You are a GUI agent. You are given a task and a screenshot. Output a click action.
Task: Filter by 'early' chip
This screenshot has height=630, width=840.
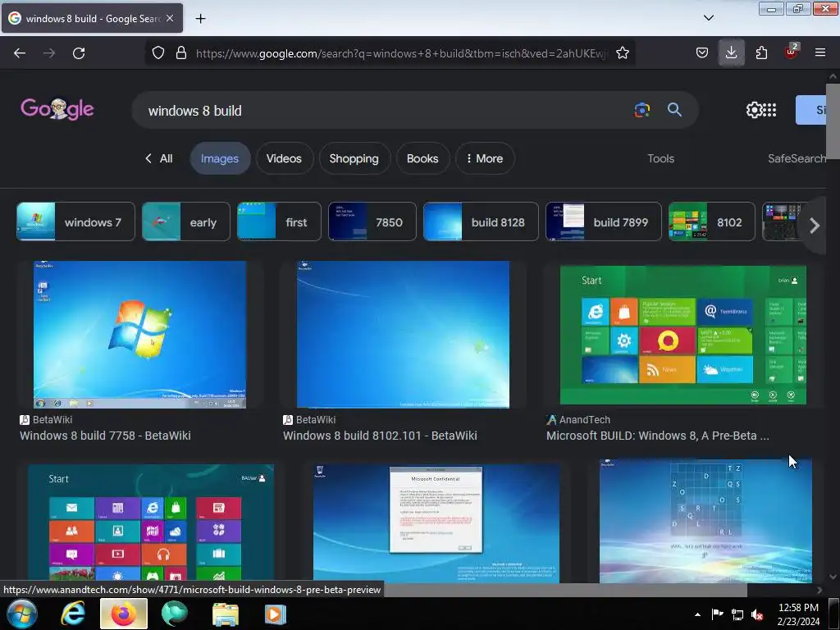tap(186, 221)
